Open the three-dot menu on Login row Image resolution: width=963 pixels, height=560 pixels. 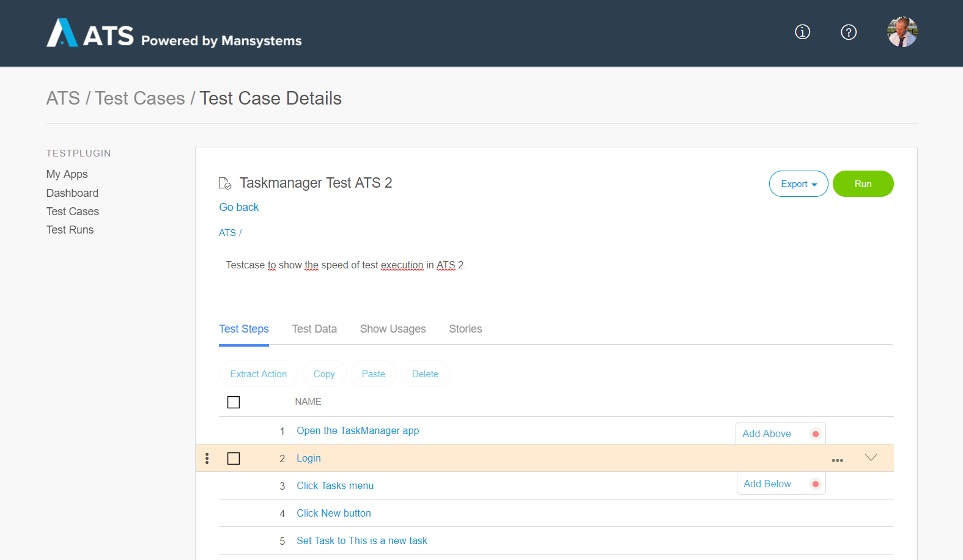click(x=838, y=460)
